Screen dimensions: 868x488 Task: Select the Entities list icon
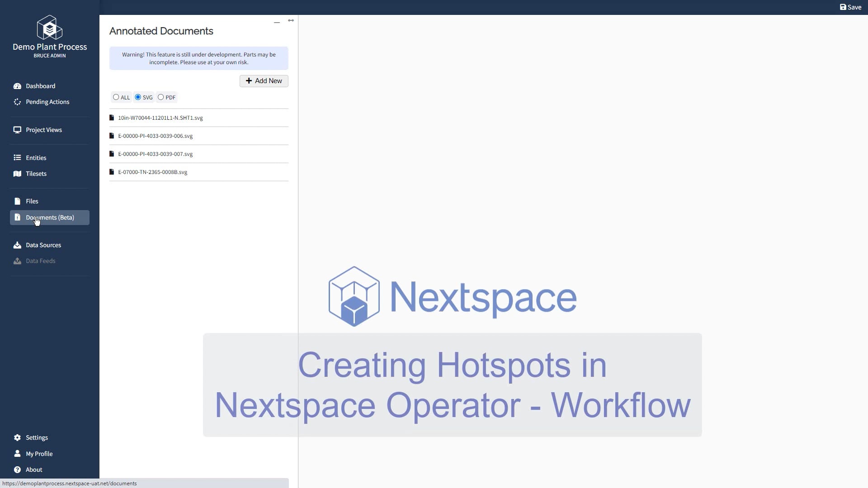point(17,157)
